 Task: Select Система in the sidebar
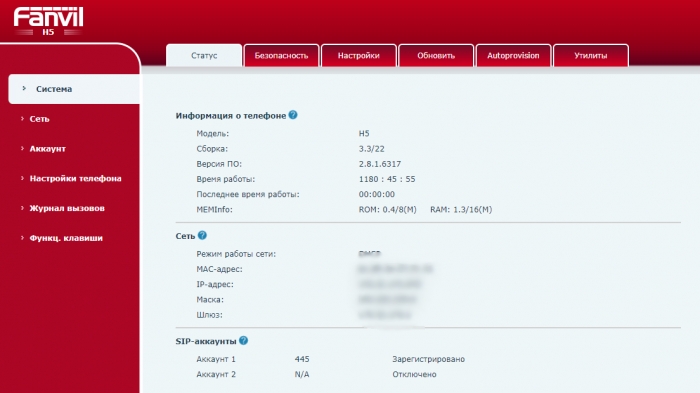74,89
